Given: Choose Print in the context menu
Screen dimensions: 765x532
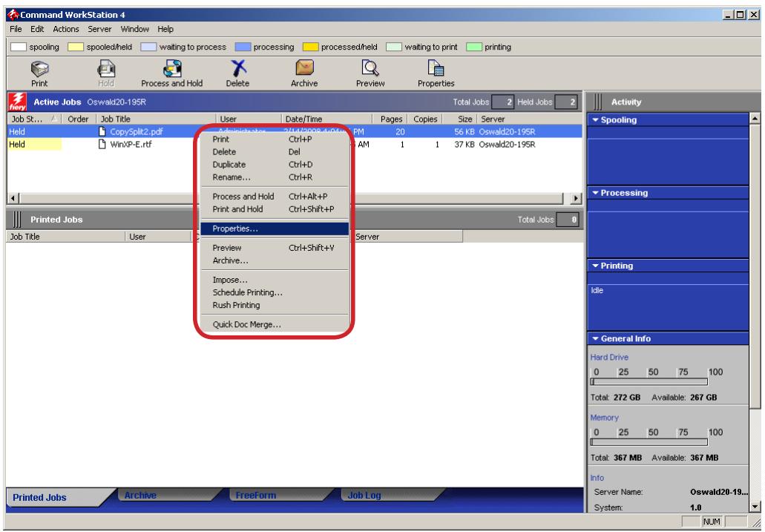Looking at the screenshot, I should 275,139.
